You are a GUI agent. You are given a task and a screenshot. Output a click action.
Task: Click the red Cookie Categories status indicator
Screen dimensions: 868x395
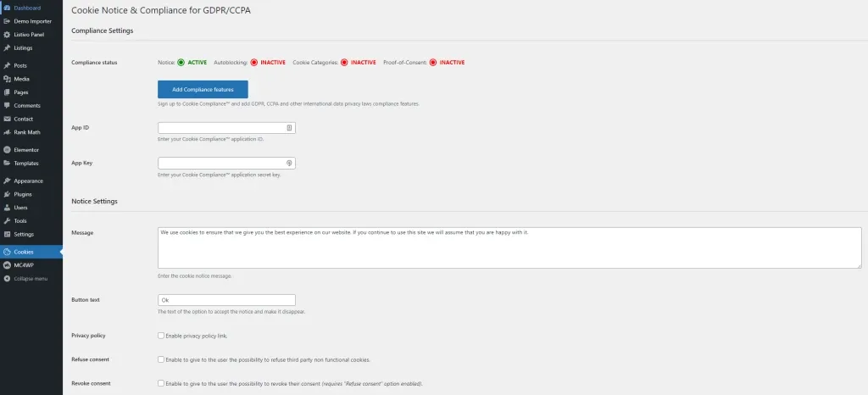click(x=344, y=63)
